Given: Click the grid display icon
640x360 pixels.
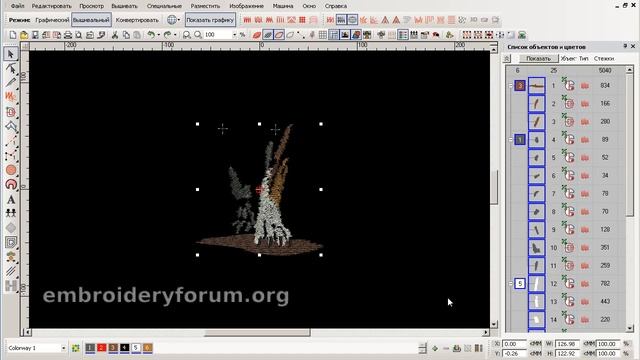Looking at the screenshot, I should point(323,35).
